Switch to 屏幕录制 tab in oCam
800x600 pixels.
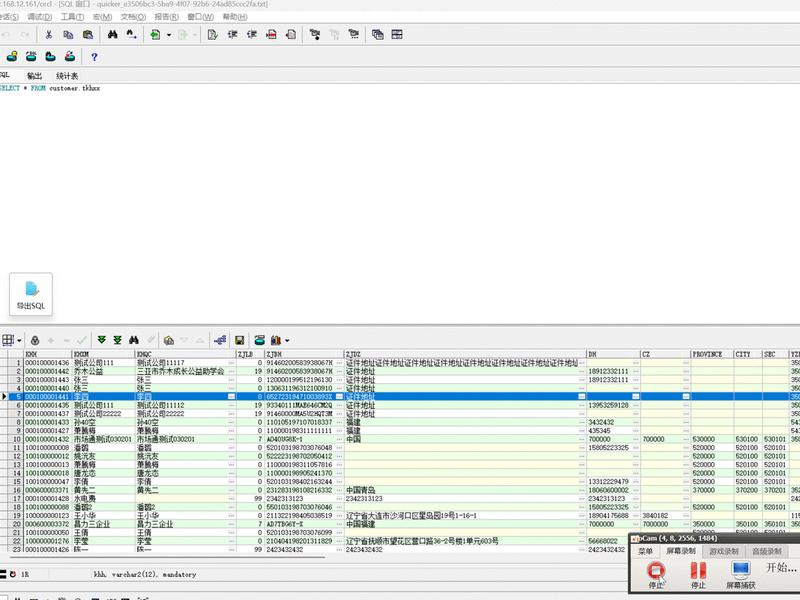(681, 552)
